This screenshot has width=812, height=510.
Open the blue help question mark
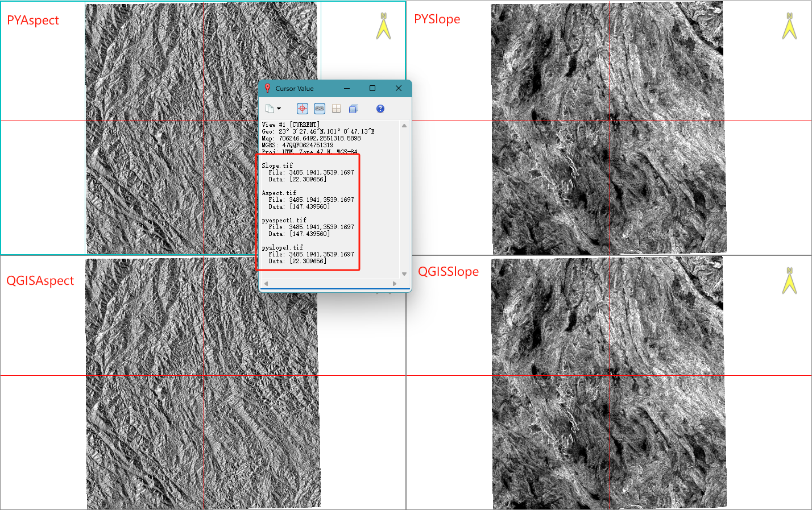380,109
